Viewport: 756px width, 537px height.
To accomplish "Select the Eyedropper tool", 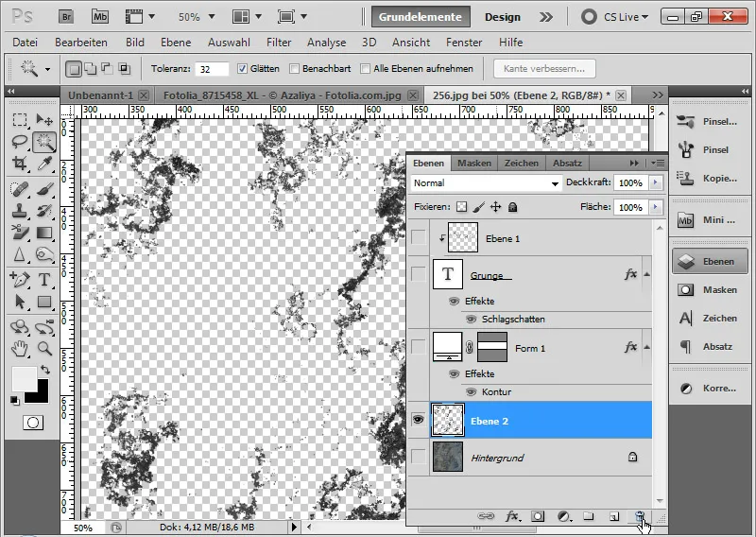I will pos(44,164).
